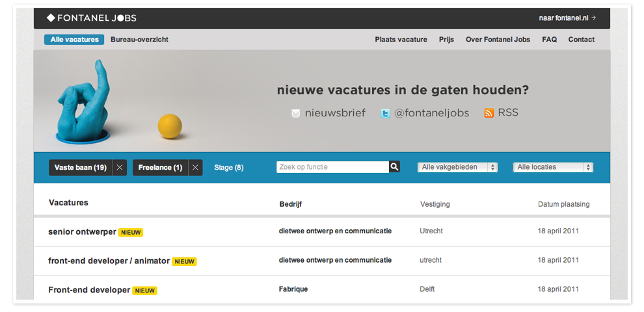Screen dimensions: 644x312
Task: Click the Twitter bird icon
Action: tap(385, 114)
